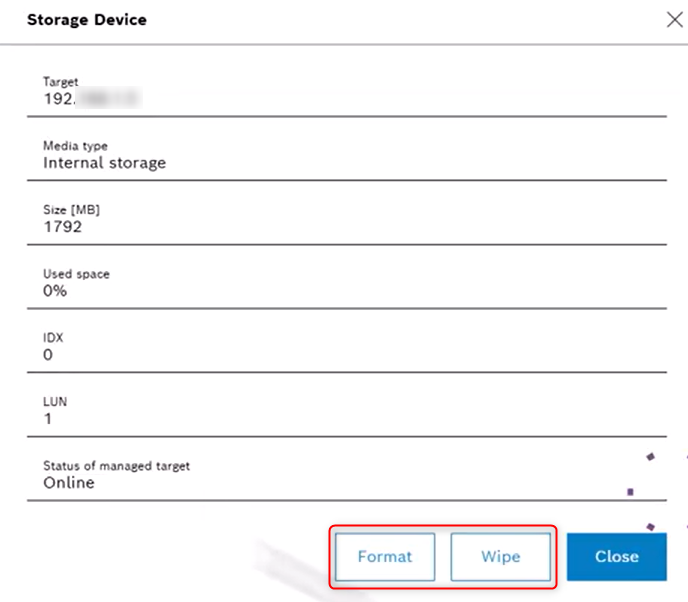Select the Target IP address value
688x602 pixels.
point(90,98)
